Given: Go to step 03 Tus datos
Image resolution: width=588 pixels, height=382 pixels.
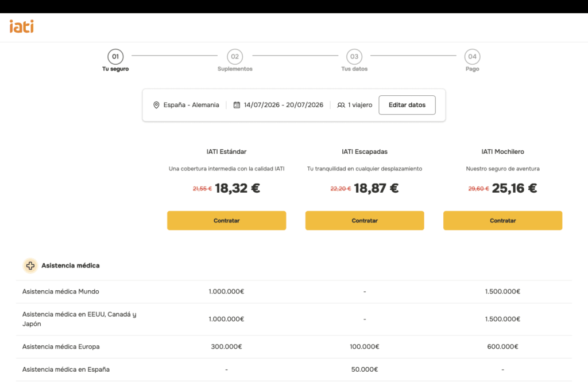Looking at the screenshot, I should pos(354,60).
